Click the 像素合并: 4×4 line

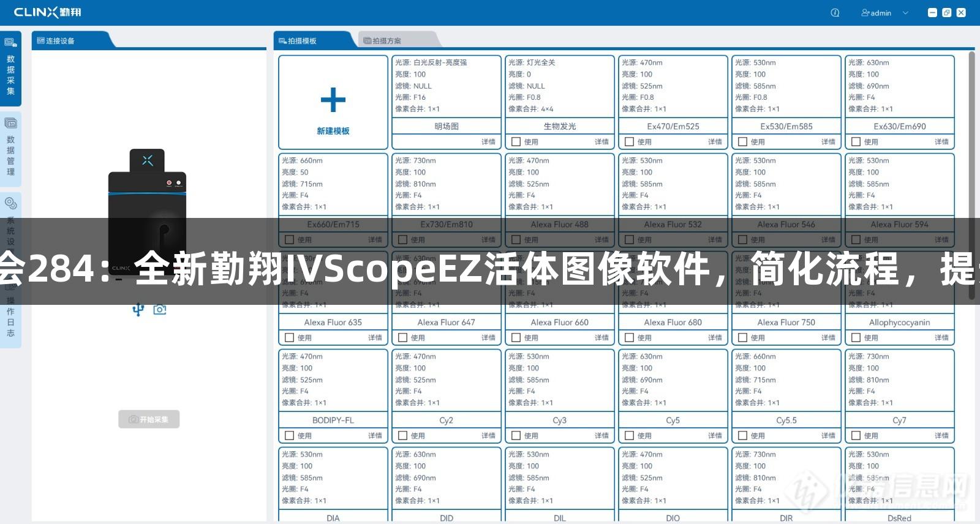pos(531,109)
